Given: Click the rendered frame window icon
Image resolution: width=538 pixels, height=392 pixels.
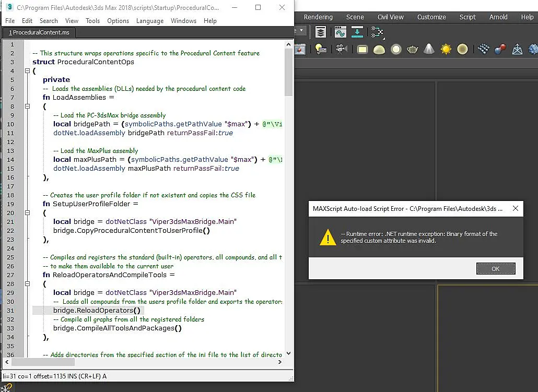Looking at the screenshot, I should coord(300,50).
